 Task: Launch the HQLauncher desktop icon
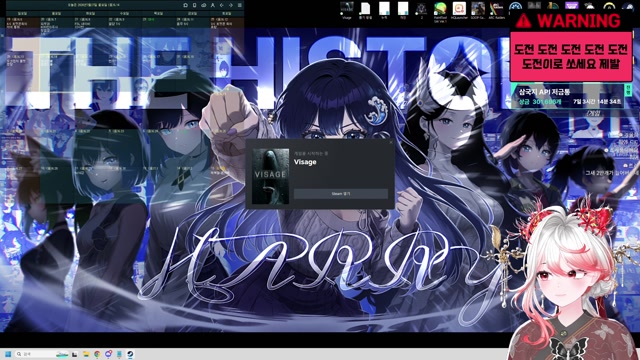coord(459,10)
